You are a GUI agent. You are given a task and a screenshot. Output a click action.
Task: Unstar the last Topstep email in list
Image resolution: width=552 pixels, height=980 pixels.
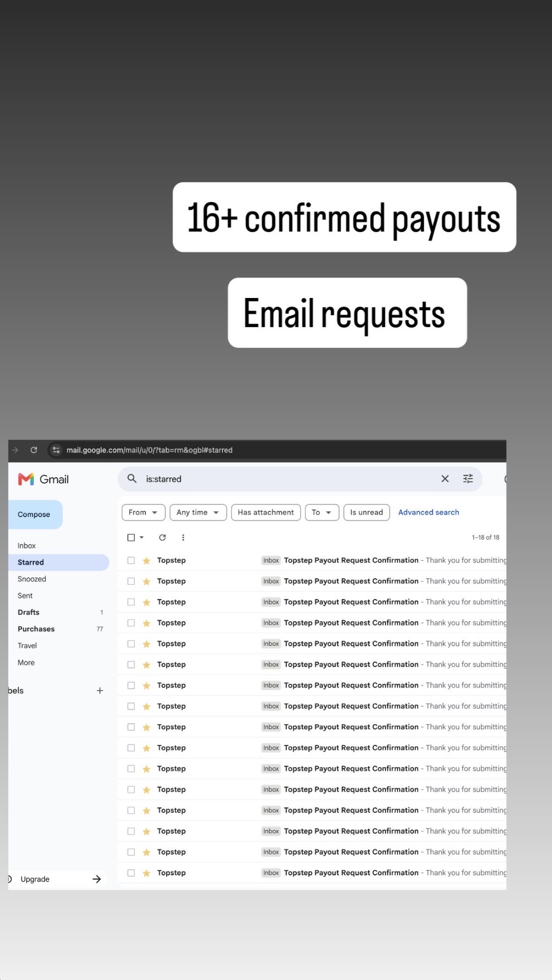point(146,873)
